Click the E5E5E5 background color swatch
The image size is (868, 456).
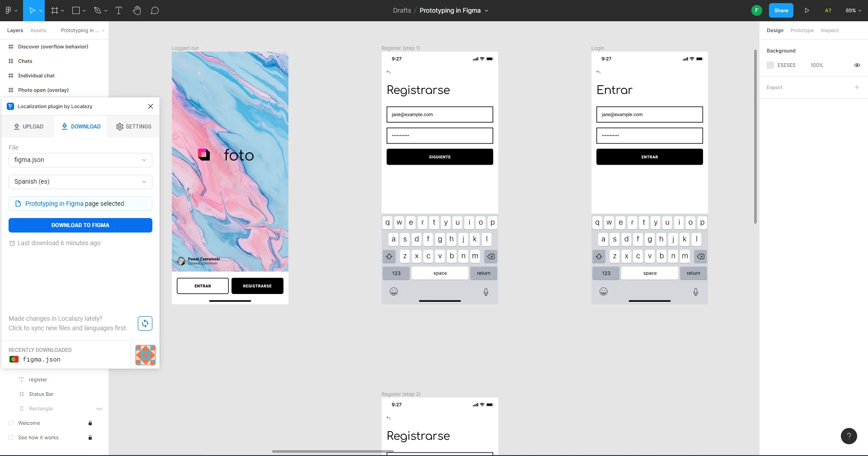(x=770, y=65)
